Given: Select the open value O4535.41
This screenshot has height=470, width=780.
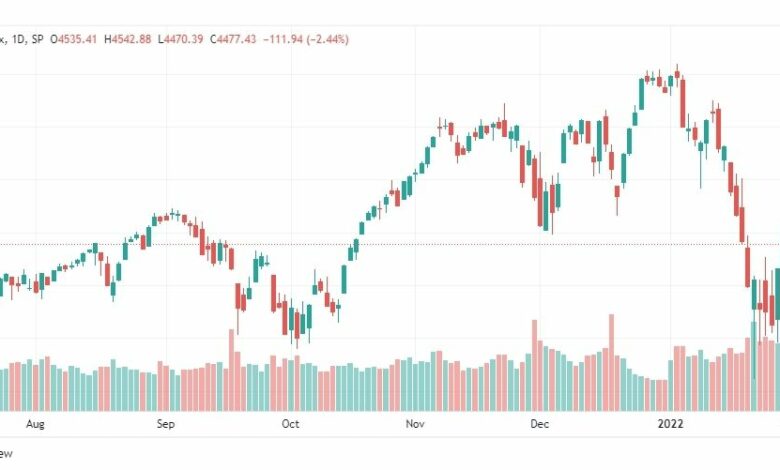Looking at the screenshot, I should [74, 39].
